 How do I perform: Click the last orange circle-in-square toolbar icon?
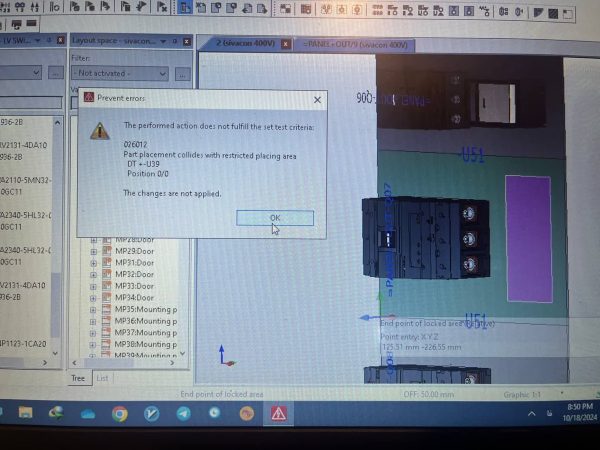(x=357, y=10)
